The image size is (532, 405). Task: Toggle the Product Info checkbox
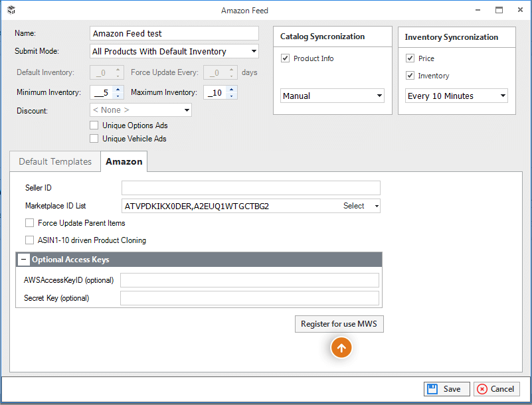click(285, 58)
